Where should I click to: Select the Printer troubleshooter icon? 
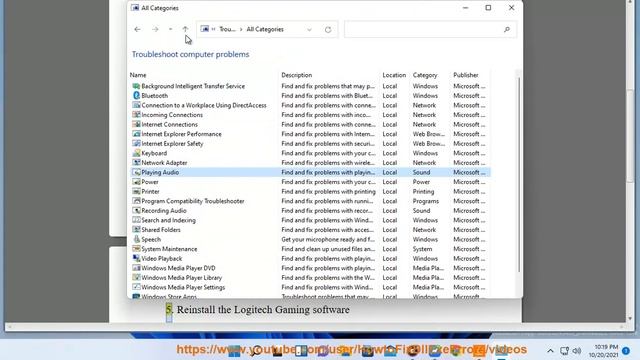click(136, 191)
